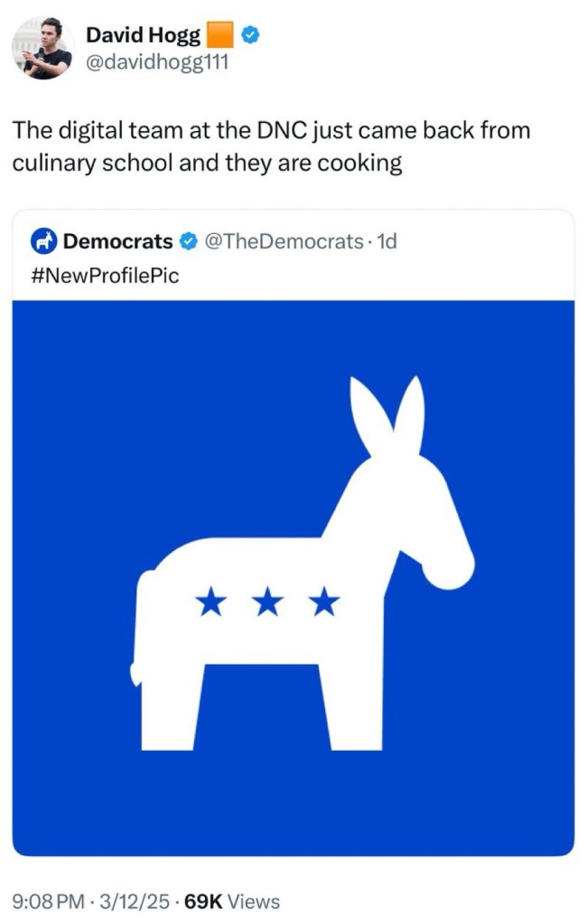Click the right star on the donkey logo
The width and height of the screenshot is (587, 924).
point(323,600)
